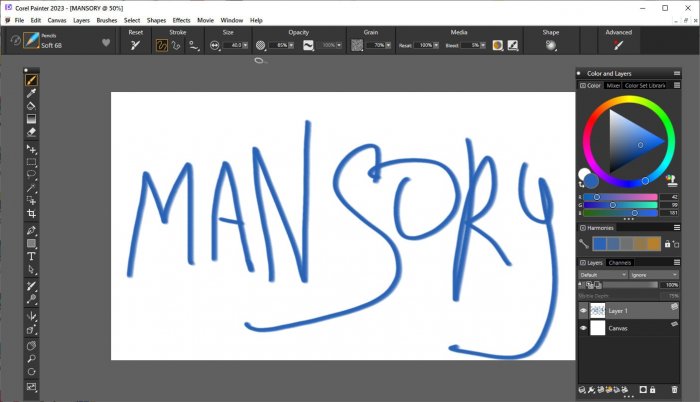
Task: Open the Opacity 65% dropdown arrow
Action: point(291,45)
